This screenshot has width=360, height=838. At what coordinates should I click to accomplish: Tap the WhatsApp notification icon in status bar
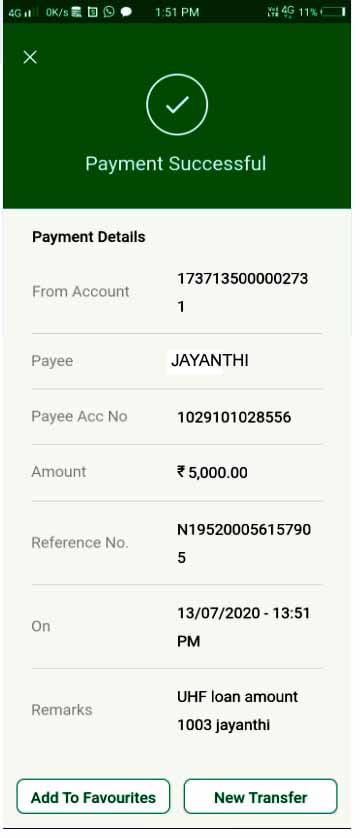pos(109,11)
